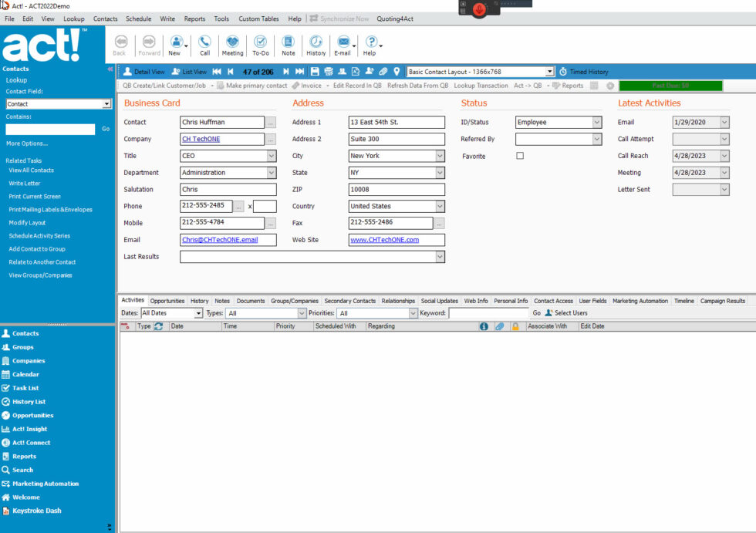This screenshot has height=533, width=756.
Task: Mark this contact as a Favorite
Action: (519, 155)
